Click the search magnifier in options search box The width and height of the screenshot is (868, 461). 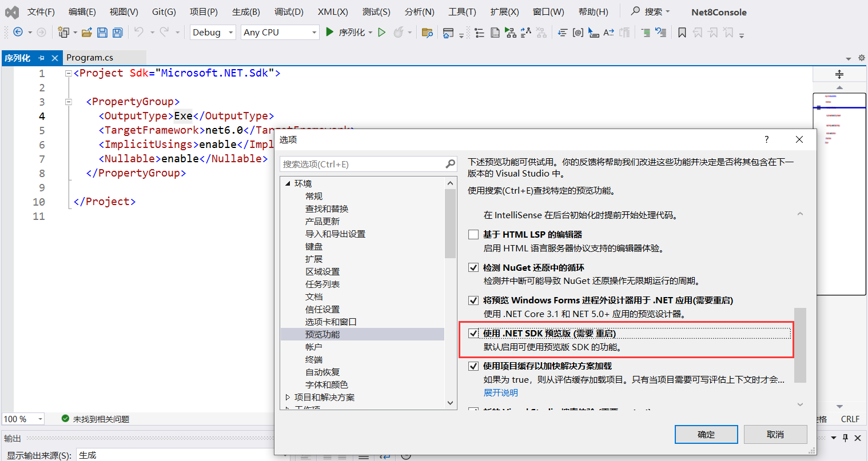point(451,164)
